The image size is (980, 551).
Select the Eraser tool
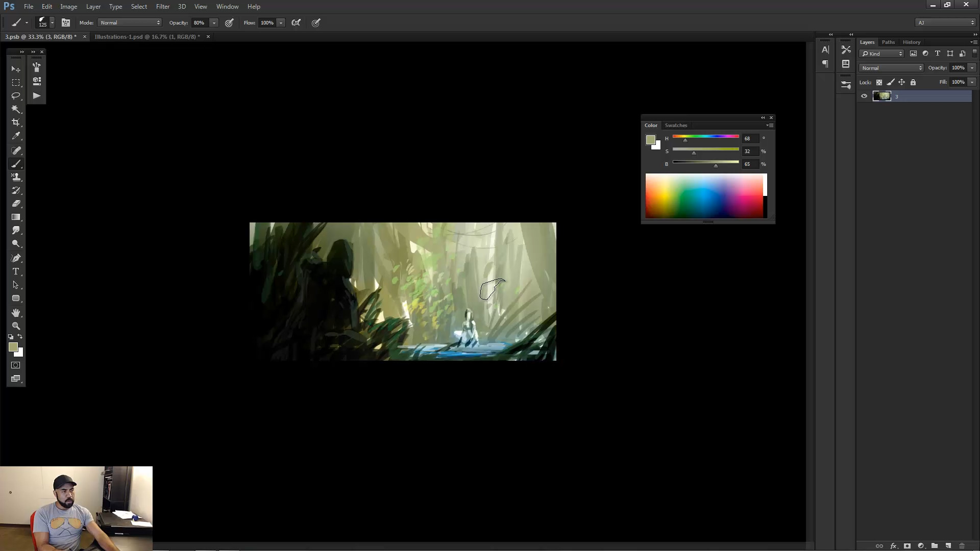click(16, 204)
